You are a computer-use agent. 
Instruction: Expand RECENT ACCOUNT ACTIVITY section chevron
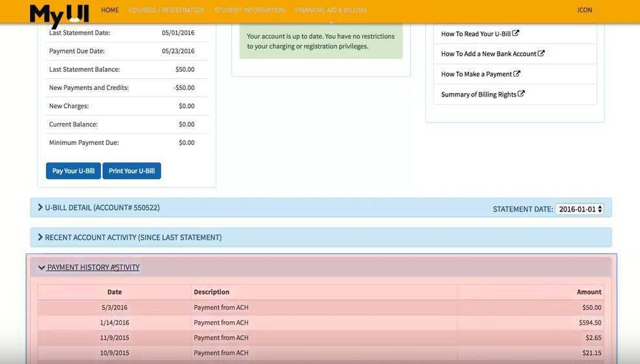pos(40,237)
